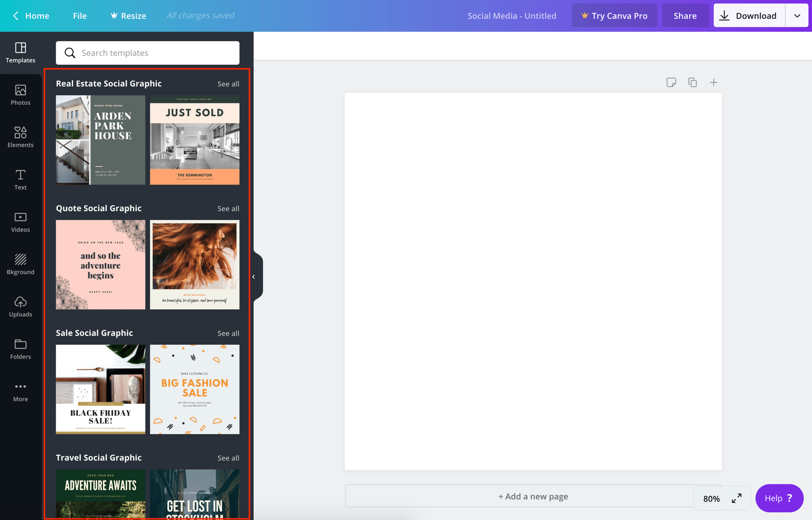Open the Text panel

coord(20,179)
